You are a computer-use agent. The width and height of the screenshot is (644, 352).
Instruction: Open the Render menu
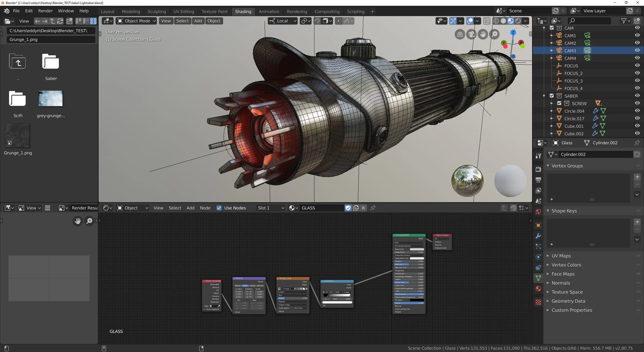(45, 11)
